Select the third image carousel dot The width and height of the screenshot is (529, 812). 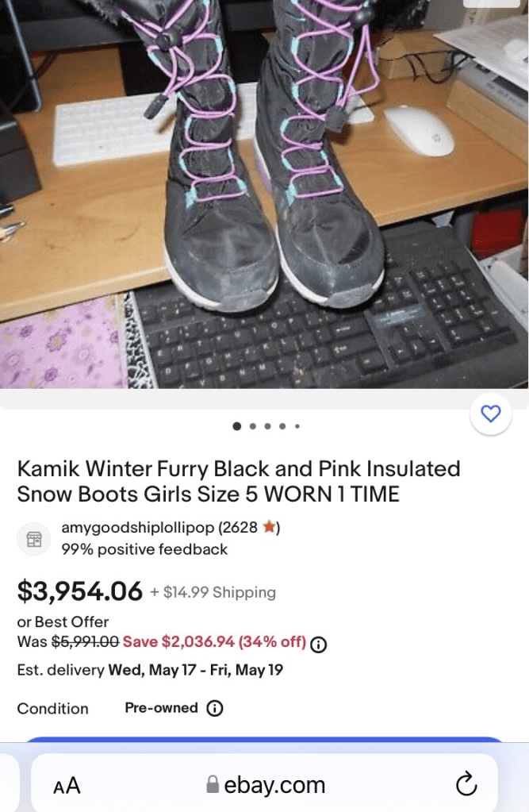pyautogui.click(x=267, y=426)
